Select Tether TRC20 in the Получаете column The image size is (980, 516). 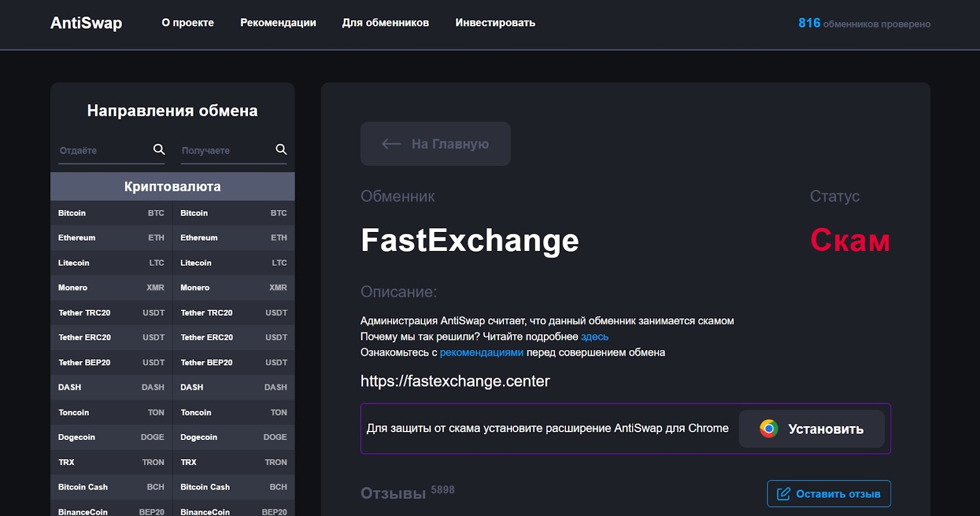coord(234,313)
